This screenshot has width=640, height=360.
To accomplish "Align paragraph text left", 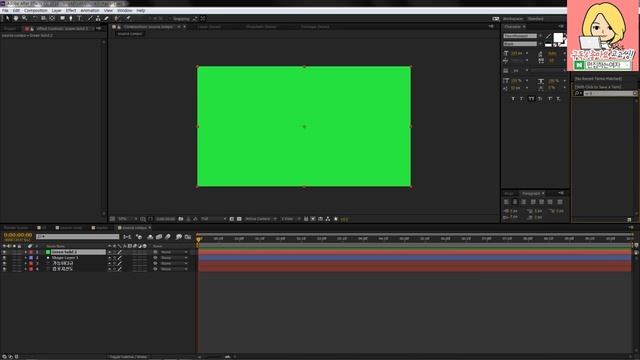I will 507,202.
